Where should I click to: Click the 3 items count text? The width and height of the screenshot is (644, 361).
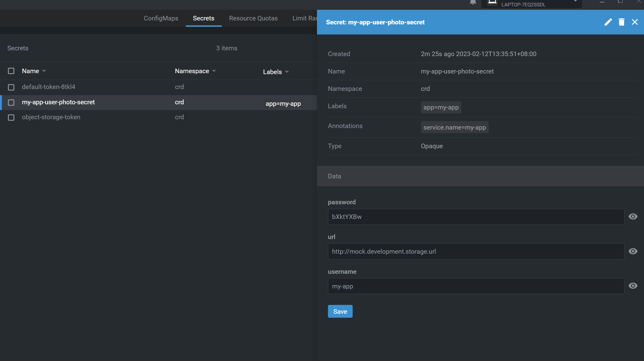point(227,48)
